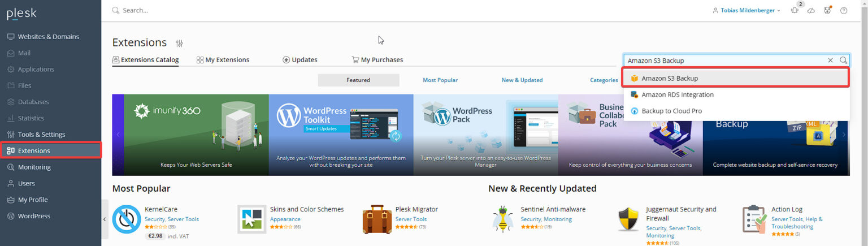Click the cloud status icon
Screen dimensions: 868x246
[x=811, y=10]
